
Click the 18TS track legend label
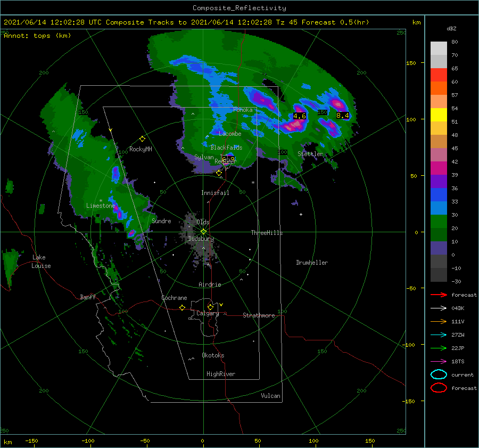458,362
